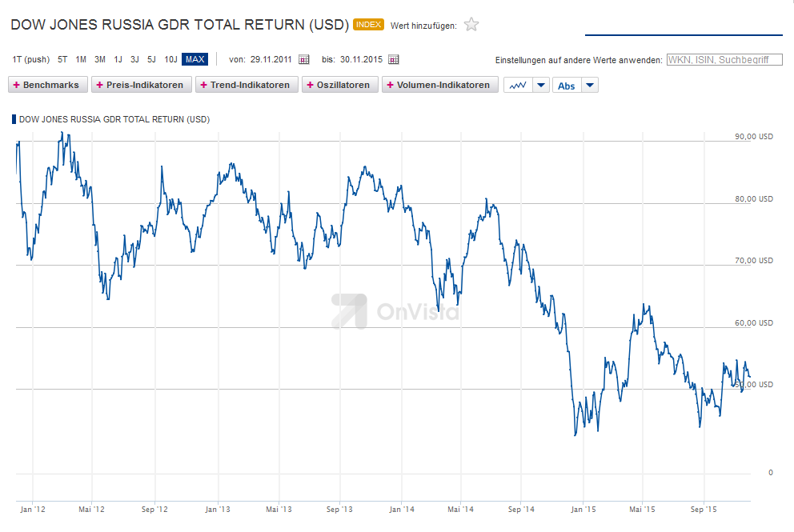
Task: Select the 5J time range
Action: point(151,60)
